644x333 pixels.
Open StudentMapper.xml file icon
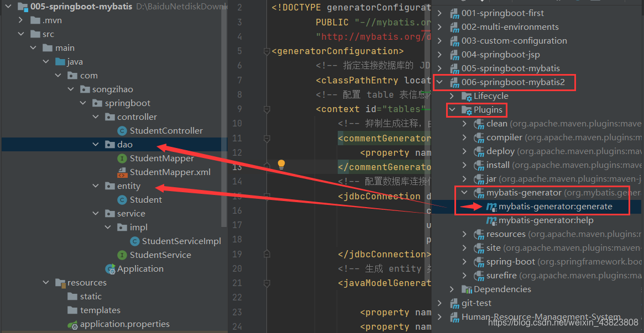[x=122, y=172]
